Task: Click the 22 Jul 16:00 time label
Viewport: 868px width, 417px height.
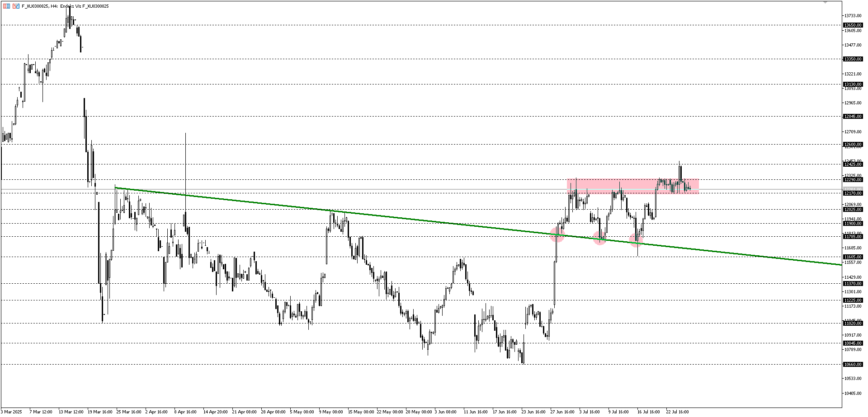Action: tap(677, 412)
